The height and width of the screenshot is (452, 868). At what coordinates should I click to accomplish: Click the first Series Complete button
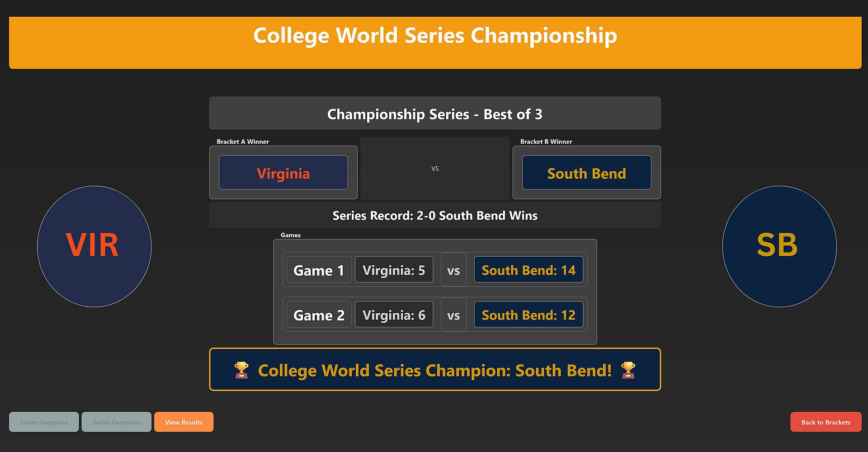[x=44, y=422]
